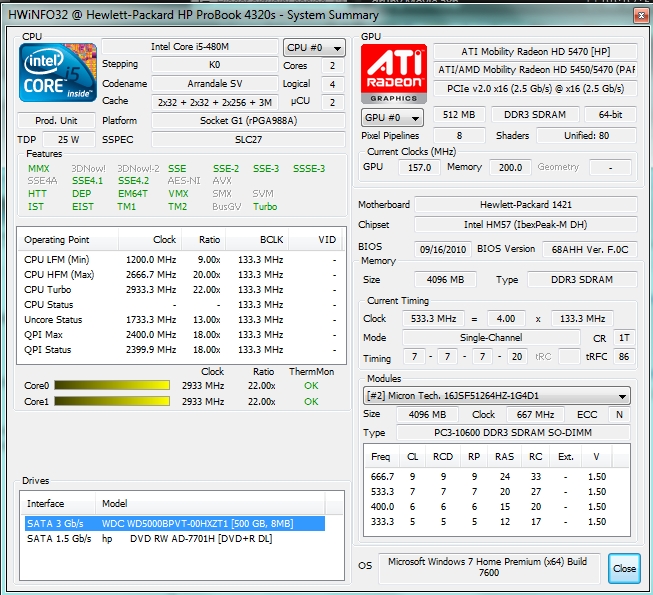Click the PCIe v2.0 x16 bus field
Viewport: 653px width, 595px height.
(x=536, y=89)
